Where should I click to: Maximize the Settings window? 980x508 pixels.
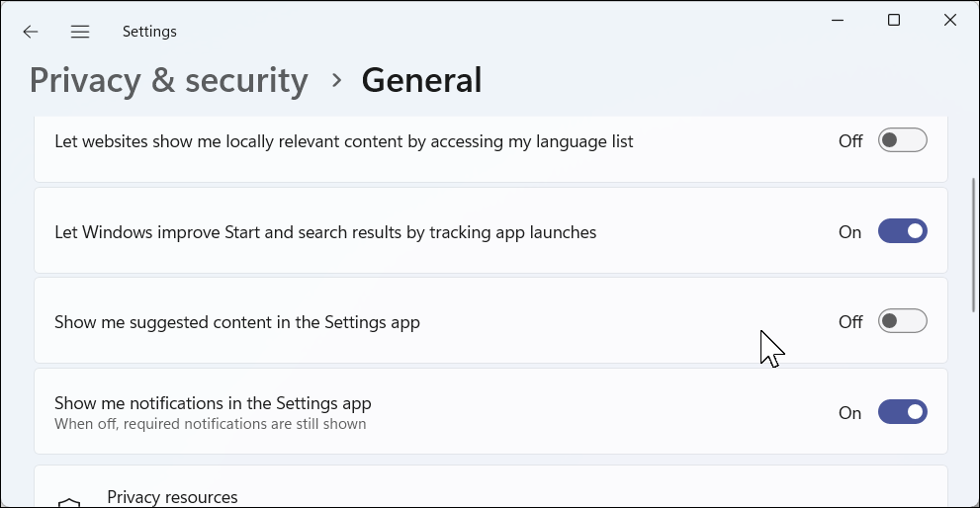pyautogui.click(x=894, y=20)
